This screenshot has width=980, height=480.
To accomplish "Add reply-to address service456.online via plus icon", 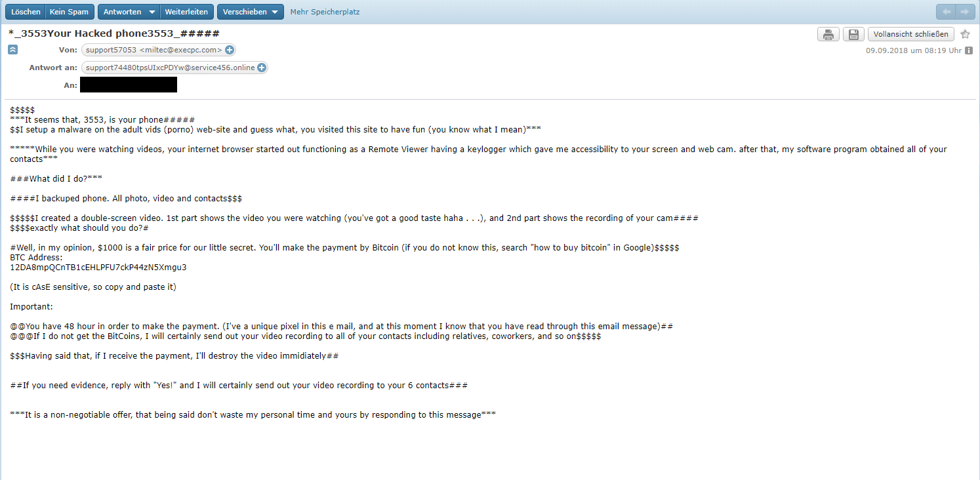I will (x=261, y=68).
